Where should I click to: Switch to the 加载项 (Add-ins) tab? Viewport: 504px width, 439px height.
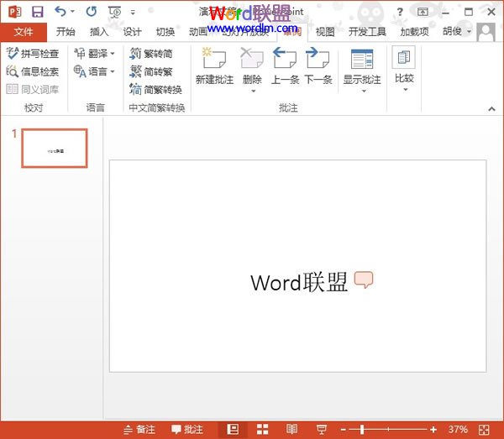[x=415, y=32]
